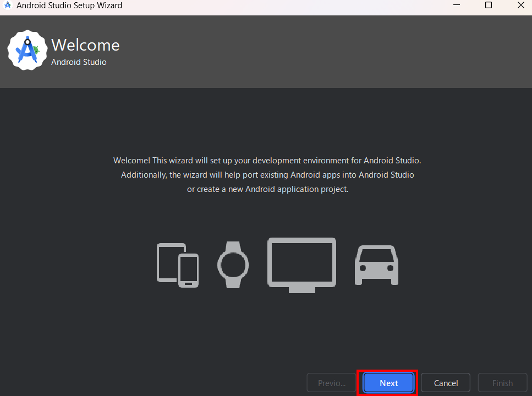This screenshot has height=396, width=532.
Task: Click the Welcome heading text
Action: pyautogui.click(x=85, y=45)
